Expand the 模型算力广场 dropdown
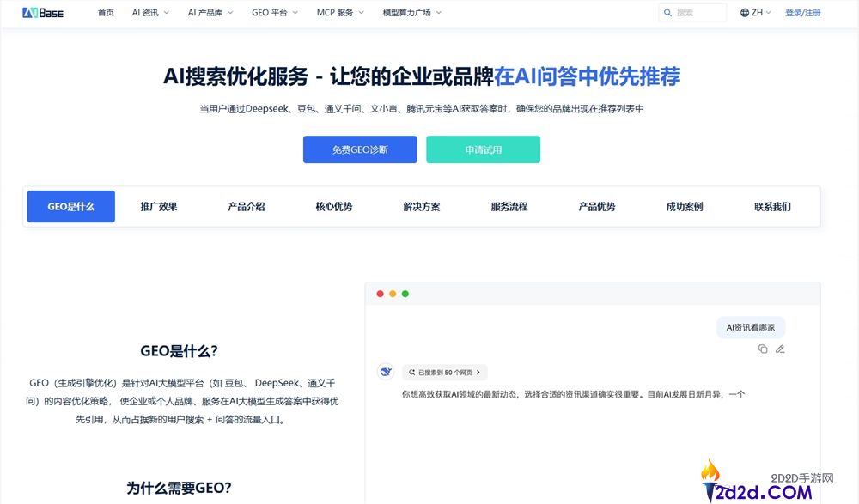859x504 pixels. coord(412,13)
